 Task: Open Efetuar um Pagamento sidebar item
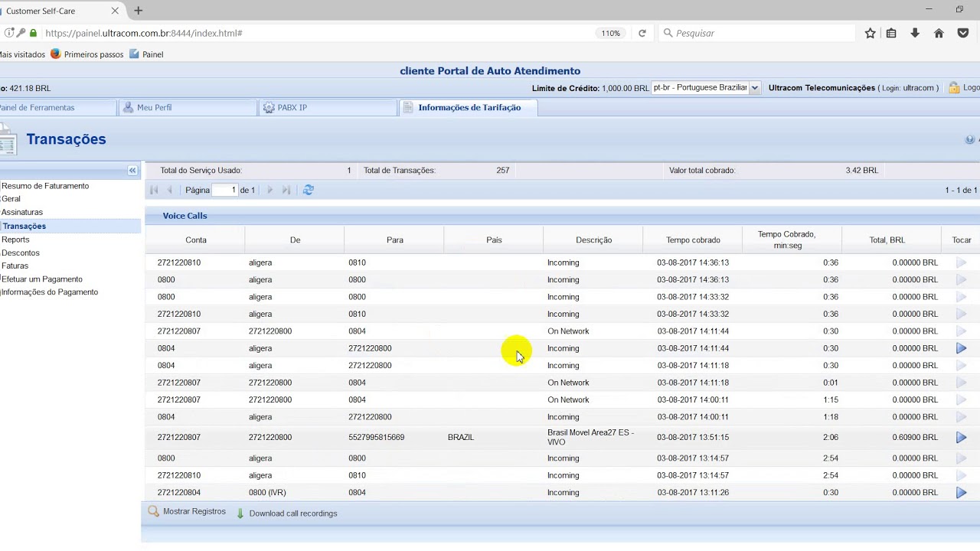[42, 279]
